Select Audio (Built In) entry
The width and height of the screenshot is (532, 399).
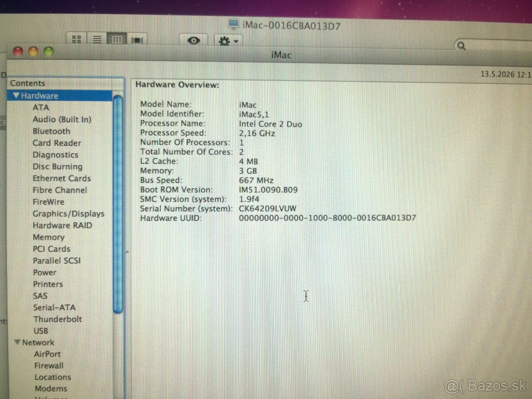click(x=62, y=119)
